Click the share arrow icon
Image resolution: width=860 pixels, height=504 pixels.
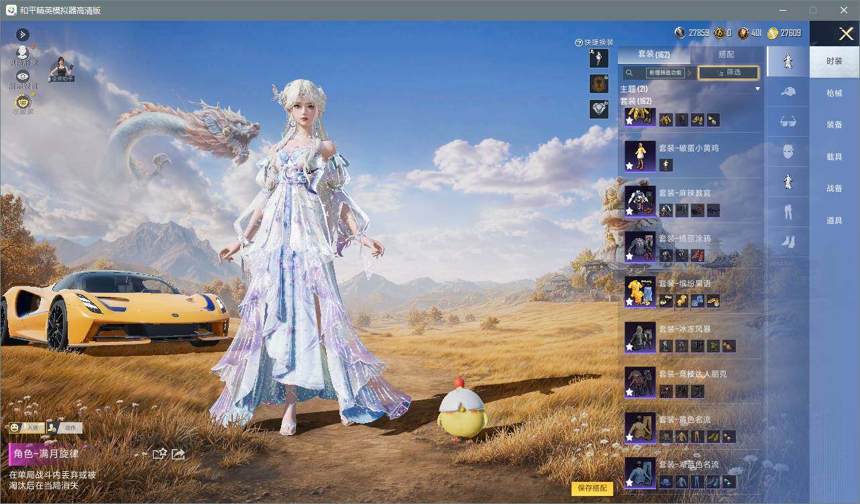coord(178,454)
